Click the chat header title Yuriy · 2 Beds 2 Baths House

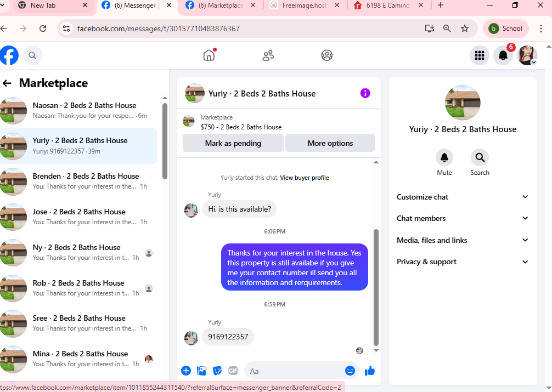point(262,94)
